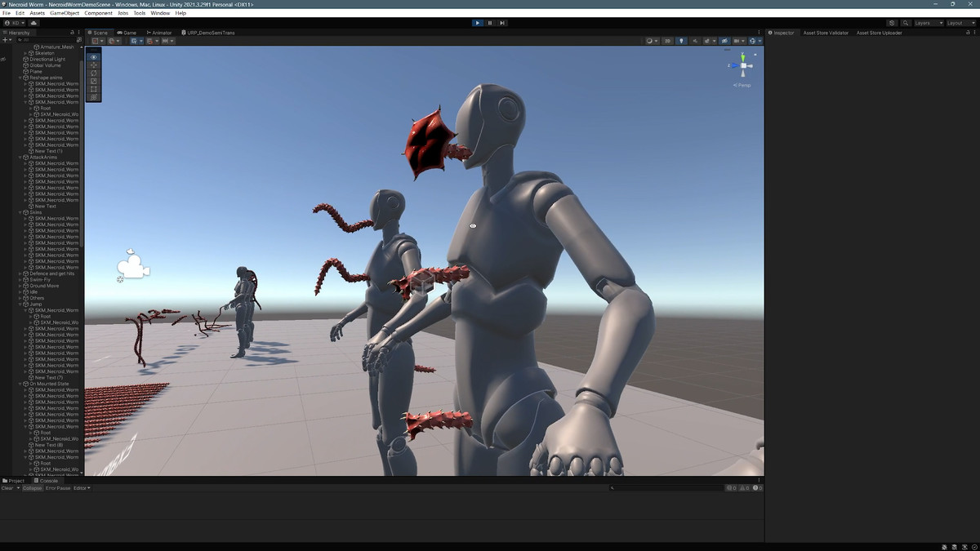Open the Undo History icon
This screenshot has width=980, height=551.
click(892, 23)
